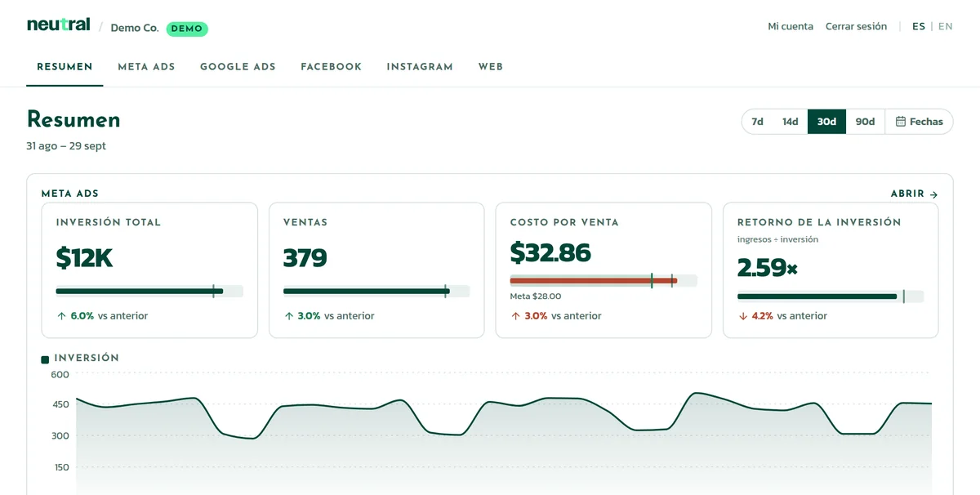The image size is (980, 495).
Task: Click the 150 axis label
Action: pyautogui.click(x=60, y=468)
